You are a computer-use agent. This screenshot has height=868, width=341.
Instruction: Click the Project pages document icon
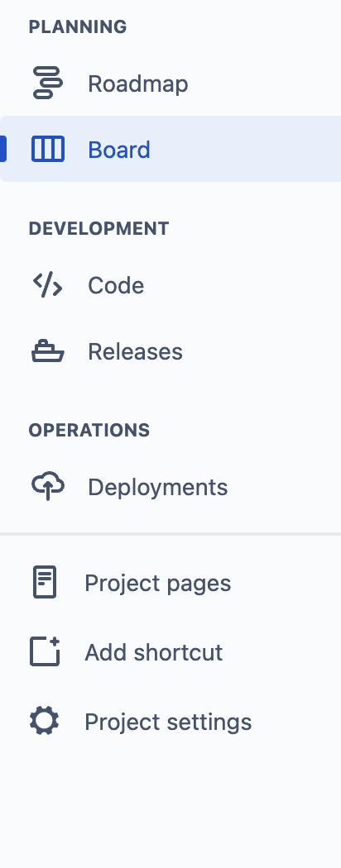pyautogui.click(x=45, y=582)
